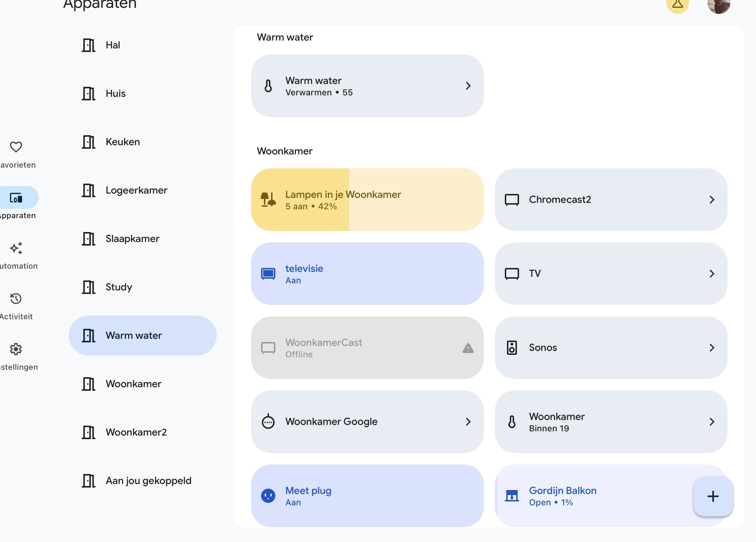Select the Apparaten devices icon
The image size is (756, 542).
point(16,198)
